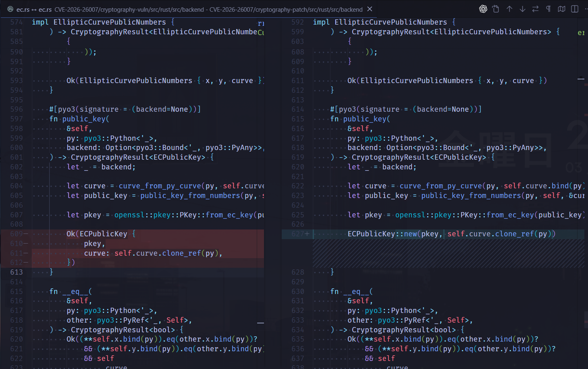The height and width of the screenshot is (369, 588).
Task: Click the map-shaped icon in the editor toolbar
Action: [x=561, y=8]
